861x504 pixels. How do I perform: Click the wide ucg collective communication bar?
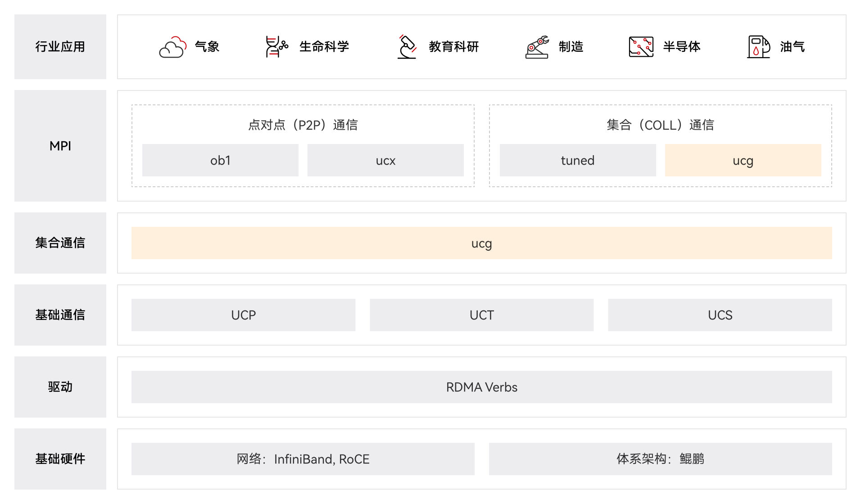[x=481, y=243]
